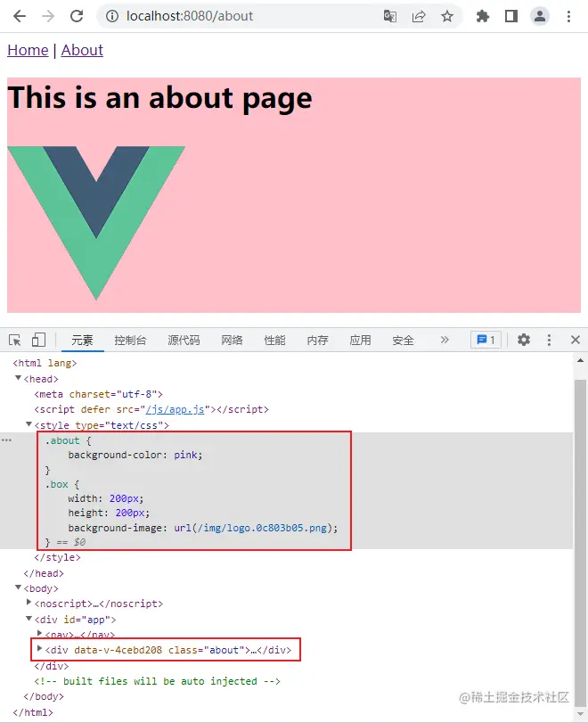Collapse the style type="text/css" node
This screenshot has height=723, width=588.
coord(29,424)
